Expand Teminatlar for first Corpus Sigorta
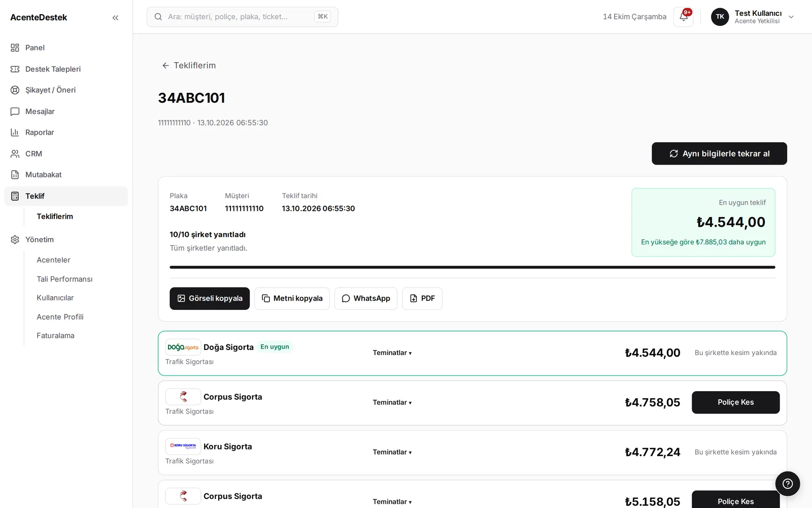The image size is (812, 508). 392,402
